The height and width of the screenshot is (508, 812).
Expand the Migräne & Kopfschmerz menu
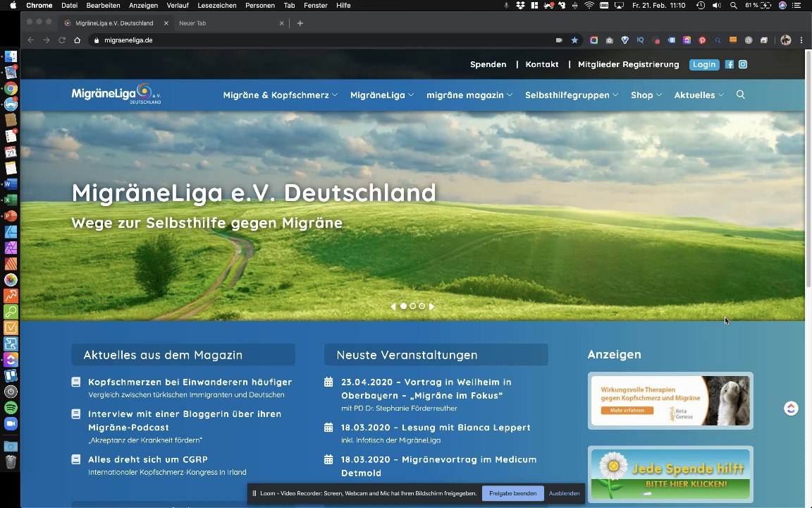(x=280, y=95)
